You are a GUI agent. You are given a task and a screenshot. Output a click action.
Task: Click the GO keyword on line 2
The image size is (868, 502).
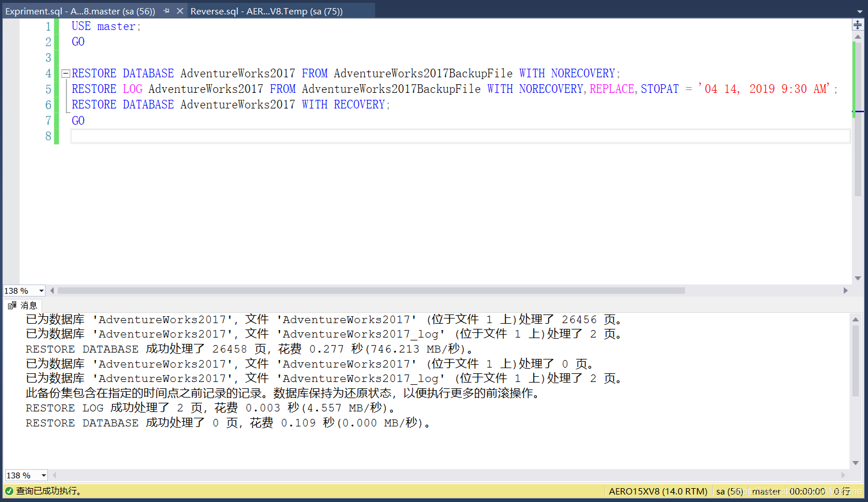pyautogui.click(x=78, y=42)
